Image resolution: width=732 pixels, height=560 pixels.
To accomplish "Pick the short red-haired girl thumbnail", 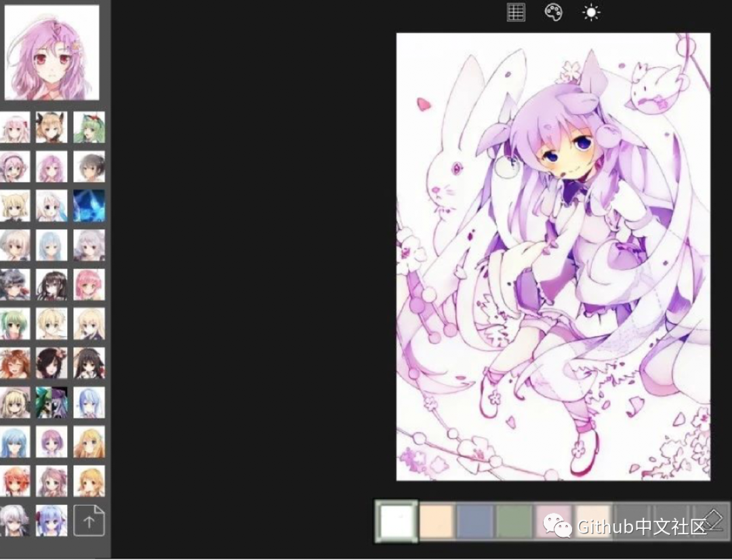I will (x=15, y=481).
